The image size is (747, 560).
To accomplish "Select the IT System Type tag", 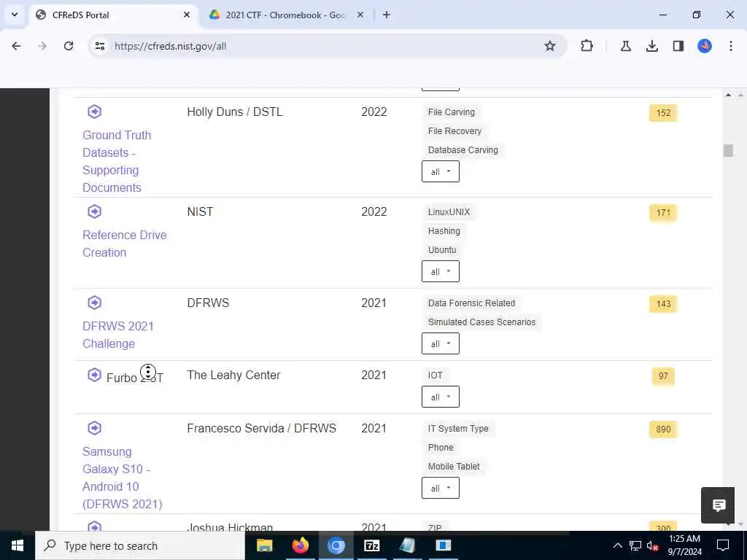I will point(458,429).
